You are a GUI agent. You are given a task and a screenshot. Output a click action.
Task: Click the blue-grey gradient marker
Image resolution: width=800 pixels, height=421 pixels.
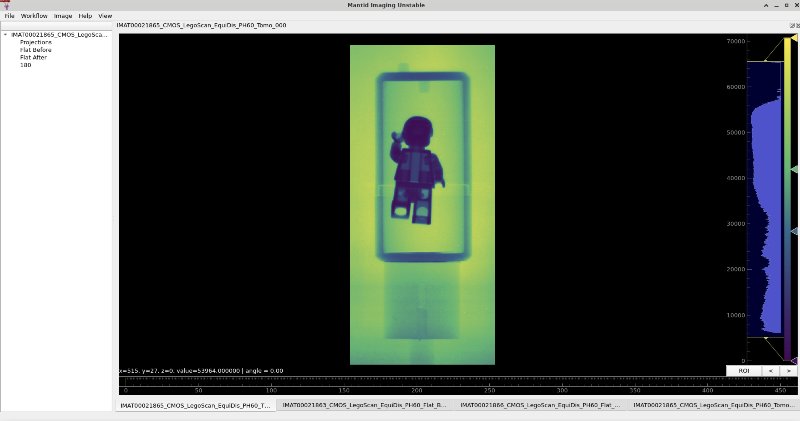794,231
